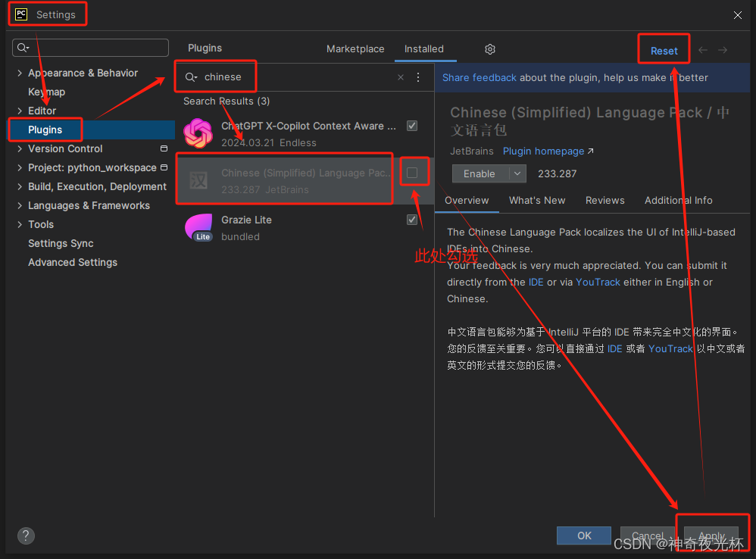Open the plugins gear settings menu
This screenshot has height=559, width=756.
tap(490, 49)
